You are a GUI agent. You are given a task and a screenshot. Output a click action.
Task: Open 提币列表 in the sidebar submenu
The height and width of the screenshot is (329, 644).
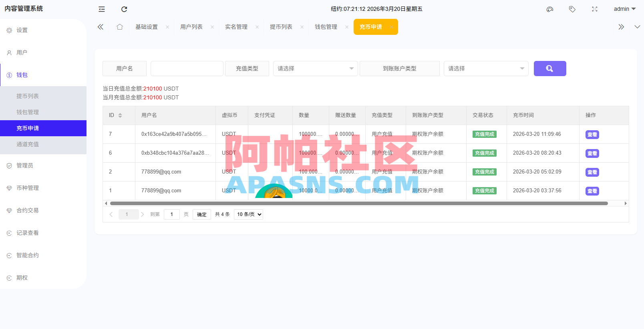43,96
